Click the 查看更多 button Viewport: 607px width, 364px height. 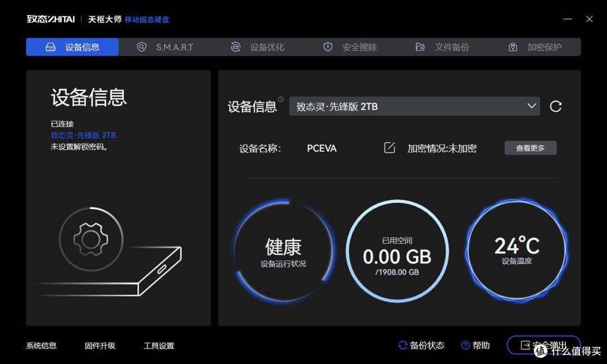coord(531,148)
